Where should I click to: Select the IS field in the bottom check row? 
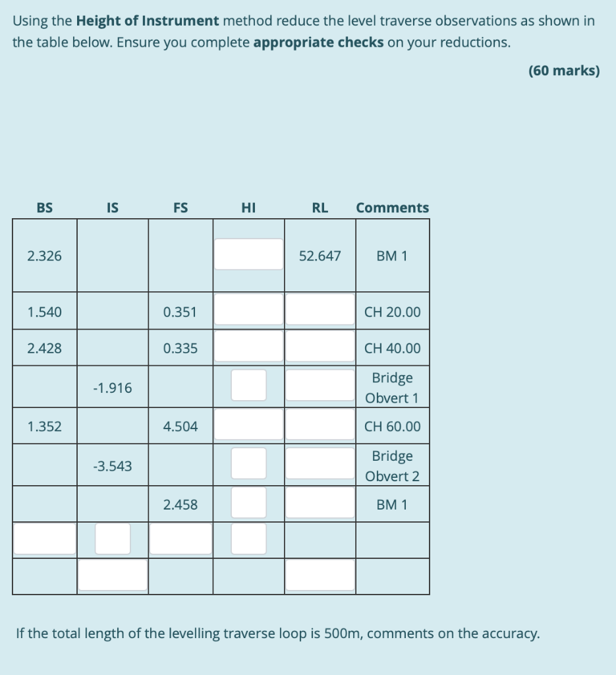(x=113, y=574)
